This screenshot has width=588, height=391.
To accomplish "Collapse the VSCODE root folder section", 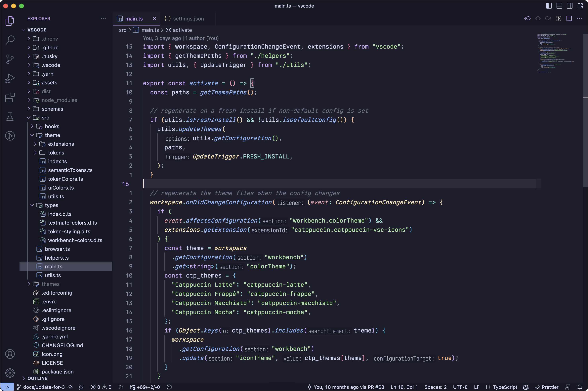I will click(x=66, y=30).
